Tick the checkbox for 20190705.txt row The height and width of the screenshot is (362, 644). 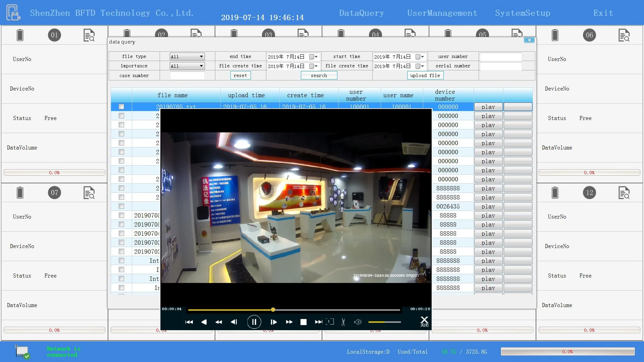[121, 107]
